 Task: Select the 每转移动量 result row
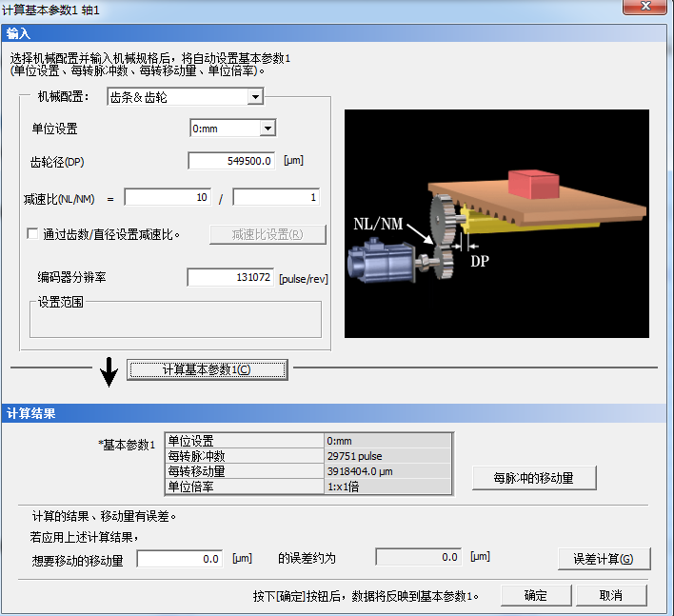(308, 470)
